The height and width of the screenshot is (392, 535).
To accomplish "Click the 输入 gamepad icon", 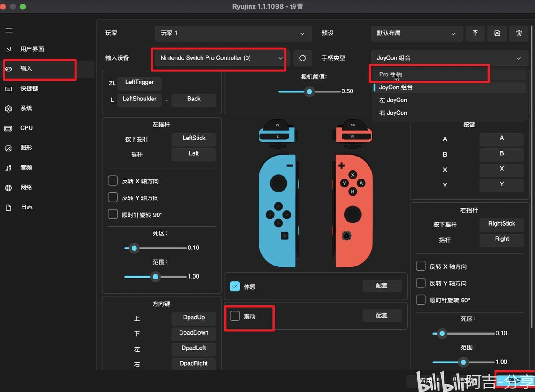I will point(9,69).
